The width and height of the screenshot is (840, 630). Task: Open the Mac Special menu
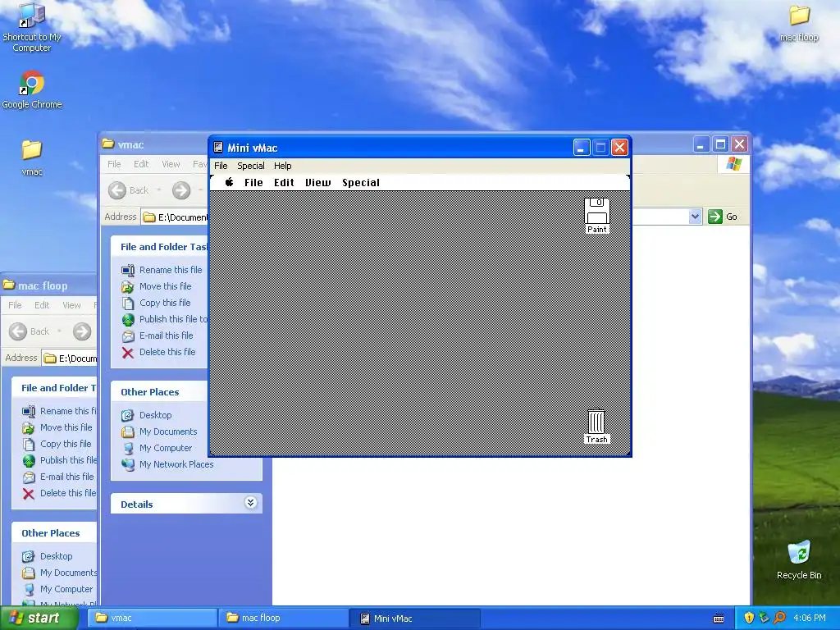click(361, 182)
